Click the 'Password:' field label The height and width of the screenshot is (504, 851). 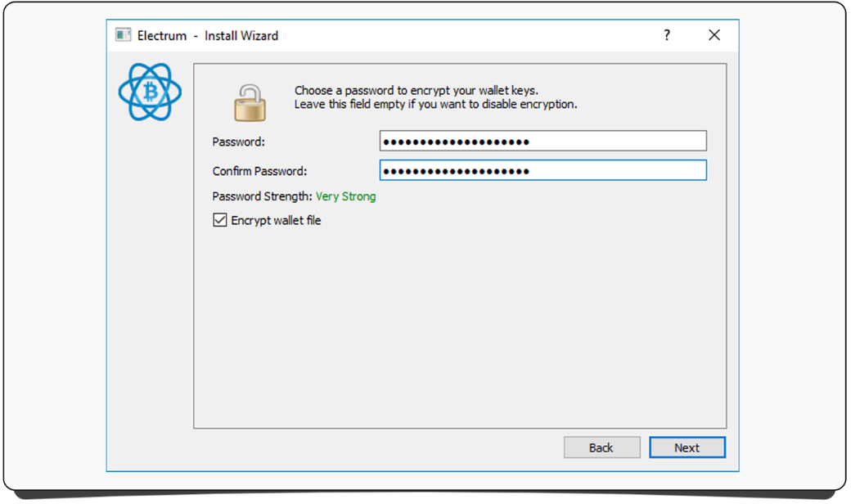[x=239, y=142]
